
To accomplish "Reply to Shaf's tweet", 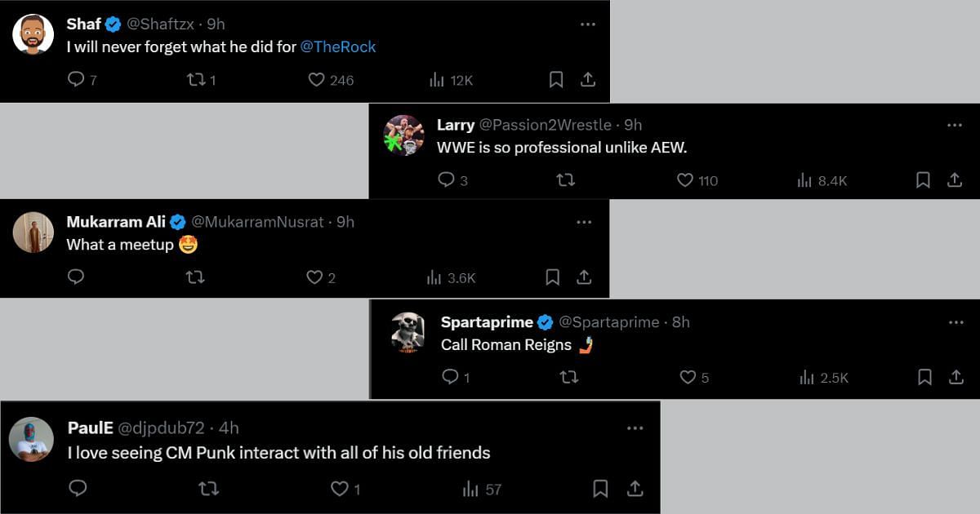I will coord(76,79).
